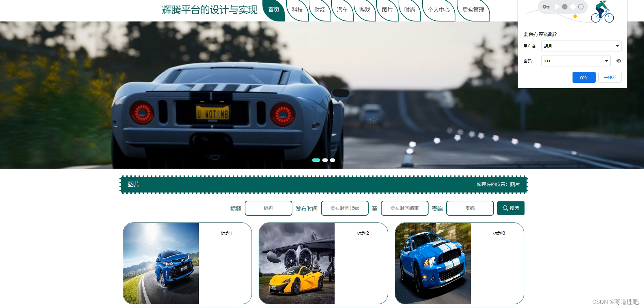The image size is (644, 308).
Task: Open the 财经 section
Action: 320,10
